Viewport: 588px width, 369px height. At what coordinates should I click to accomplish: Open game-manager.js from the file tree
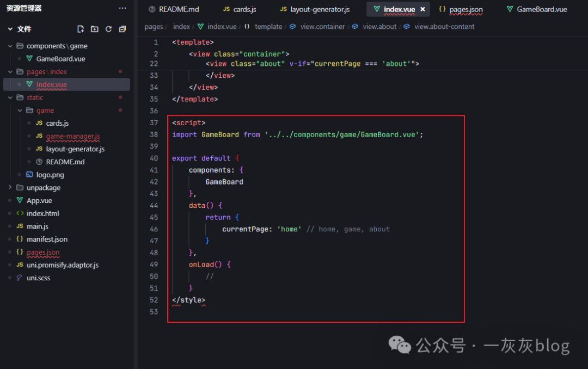click(x=72, y=136)
